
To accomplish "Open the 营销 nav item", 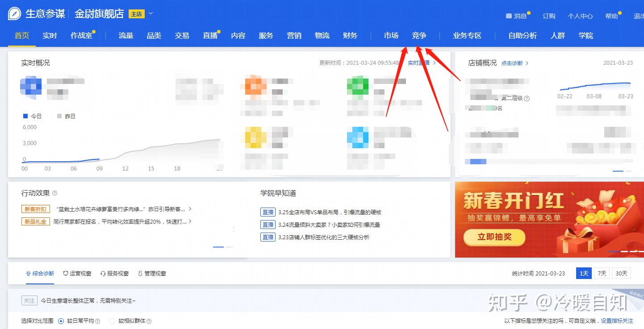I will pos(294,35).
